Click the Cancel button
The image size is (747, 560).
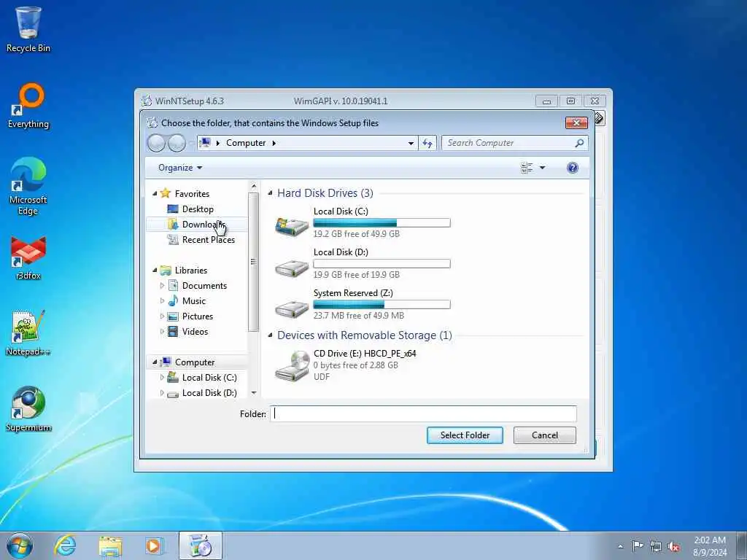click(x=544, y=435)
